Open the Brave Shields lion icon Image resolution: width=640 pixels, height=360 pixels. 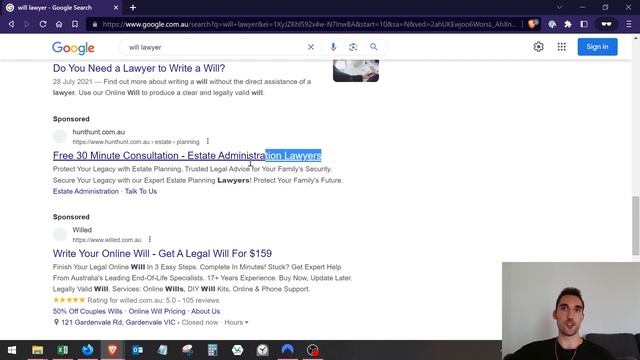coord(533,24)
